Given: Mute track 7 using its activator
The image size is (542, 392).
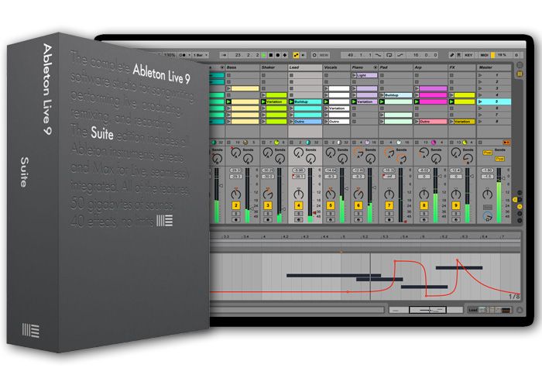Looking at the screenshot, I should [x=389, y=205].
